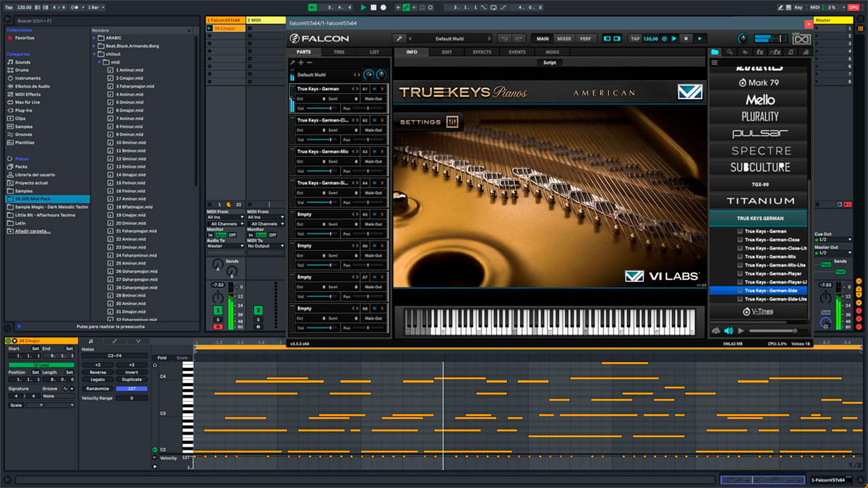
Task: Select the SUBCULTURE soundbank
Action: (x=760, y=167)
